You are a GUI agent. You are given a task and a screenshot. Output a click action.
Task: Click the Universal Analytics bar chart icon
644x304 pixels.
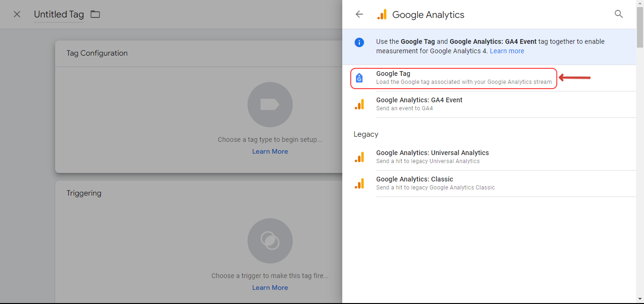359,157
